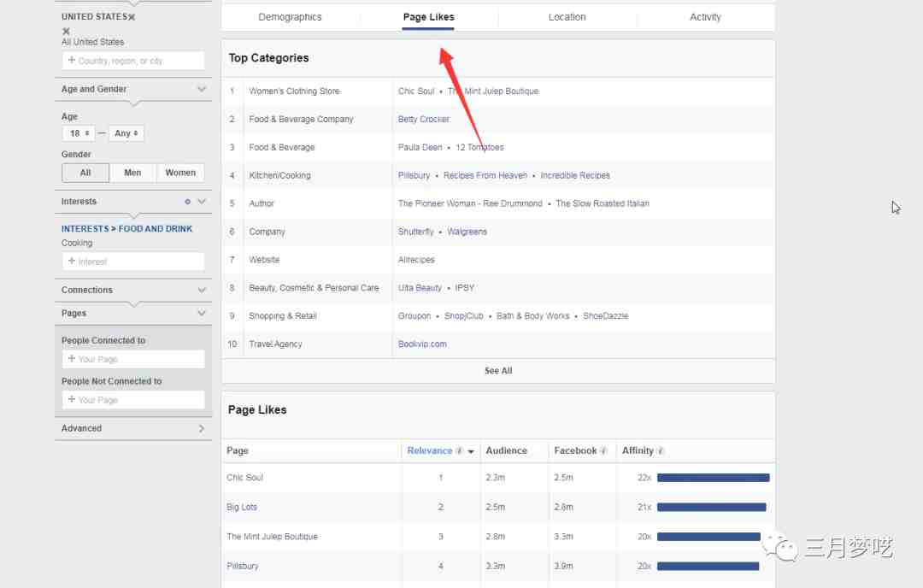Image resolution: width=923 pixels, height=588 pixels.
Task: Select Women gender filter
Action: click(x=180, y=173)
